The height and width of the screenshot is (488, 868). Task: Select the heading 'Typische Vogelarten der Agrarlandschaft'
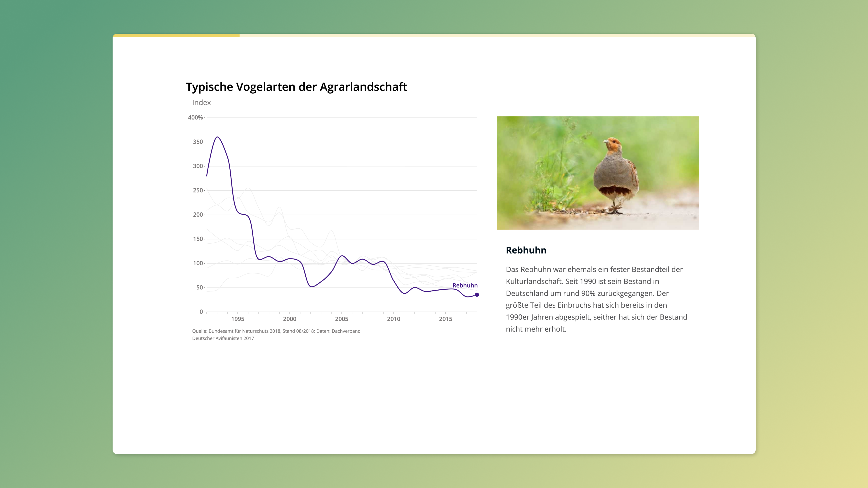(296, 87)
